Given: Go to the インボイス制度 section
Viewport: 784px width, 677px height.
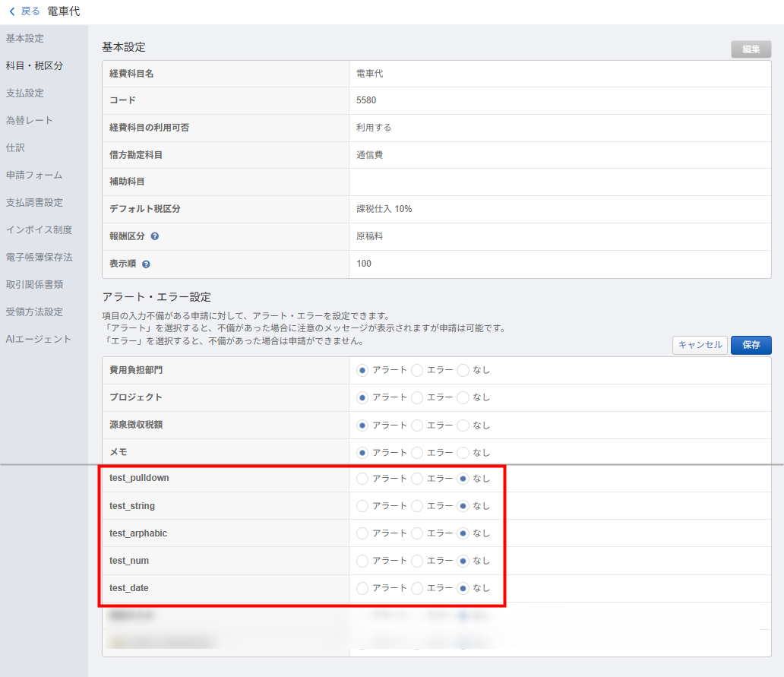Looking at the screenshot, I should coord(39,229).
